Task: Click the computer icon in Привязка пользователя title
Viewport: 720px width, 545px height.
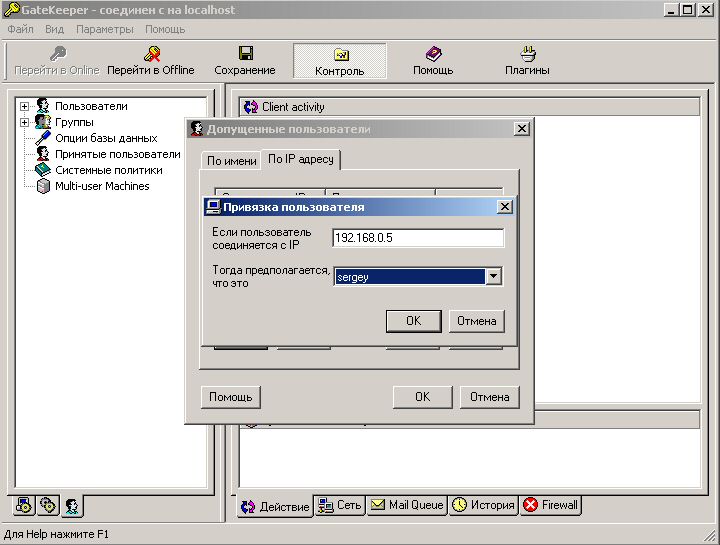Action: (213, 207)
